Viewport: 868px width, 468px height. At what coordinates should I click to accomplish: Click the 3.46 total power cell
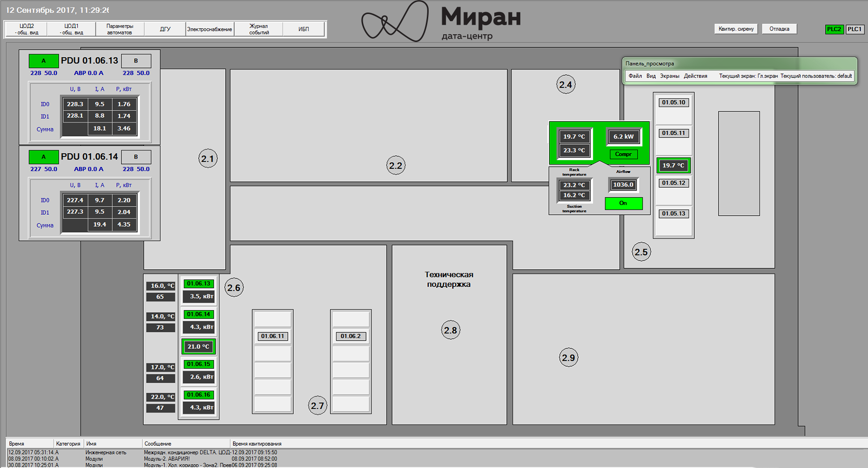pos(124,128)
